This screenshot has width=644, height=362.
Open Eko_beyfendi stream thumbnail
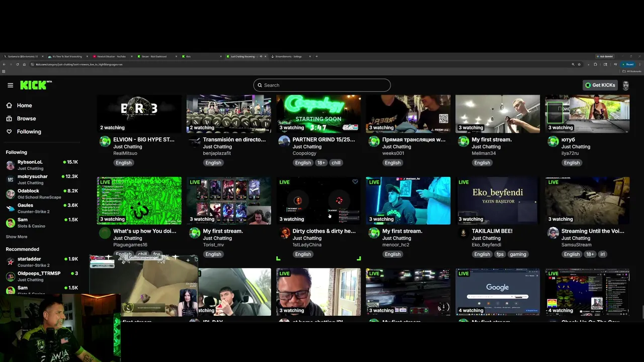tap(498, 201)
